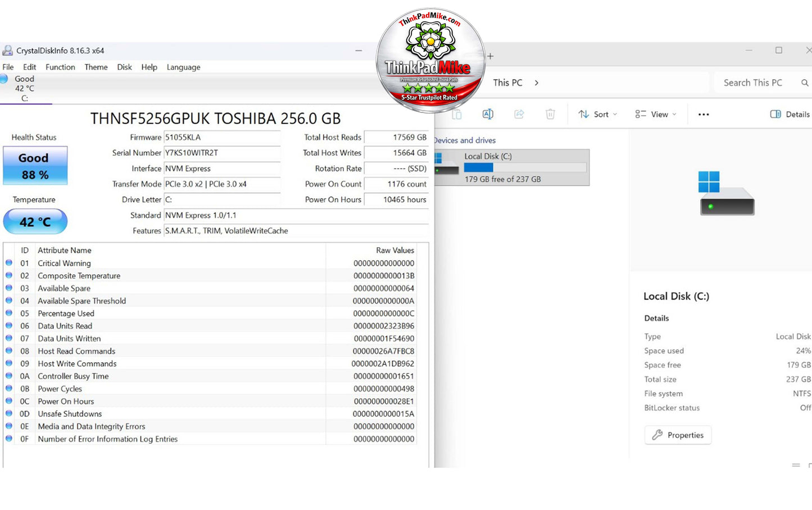
Task: Click This PC in the Explorer address bar
Action: (508, 83)
